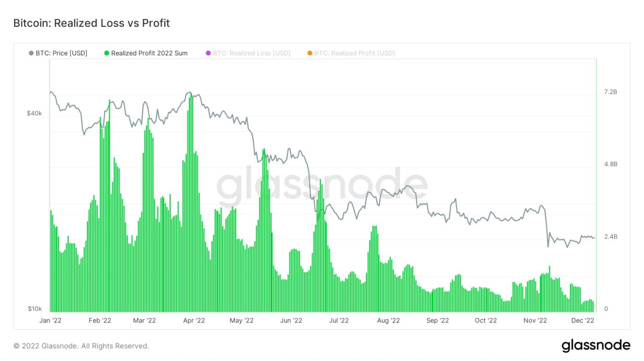Click the 2.4B right axis label
The height and width of the screenshot is (362, 644).
pos(610,237)
